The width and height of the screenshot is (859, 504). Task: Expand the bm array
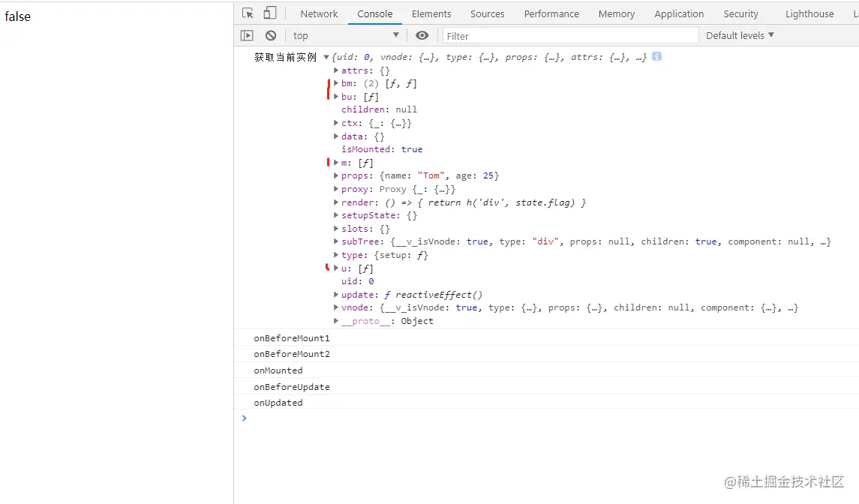pyautogui.click(x=336, y=83)
